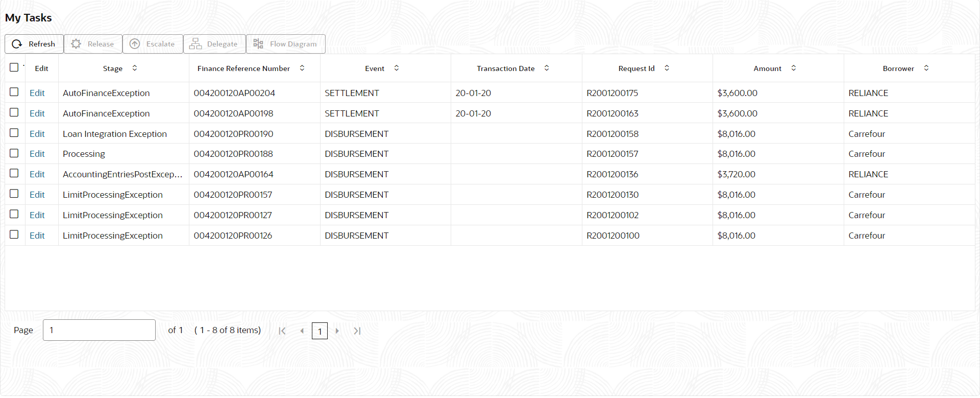Open Edit link for R2001200158

pos(37,134)
